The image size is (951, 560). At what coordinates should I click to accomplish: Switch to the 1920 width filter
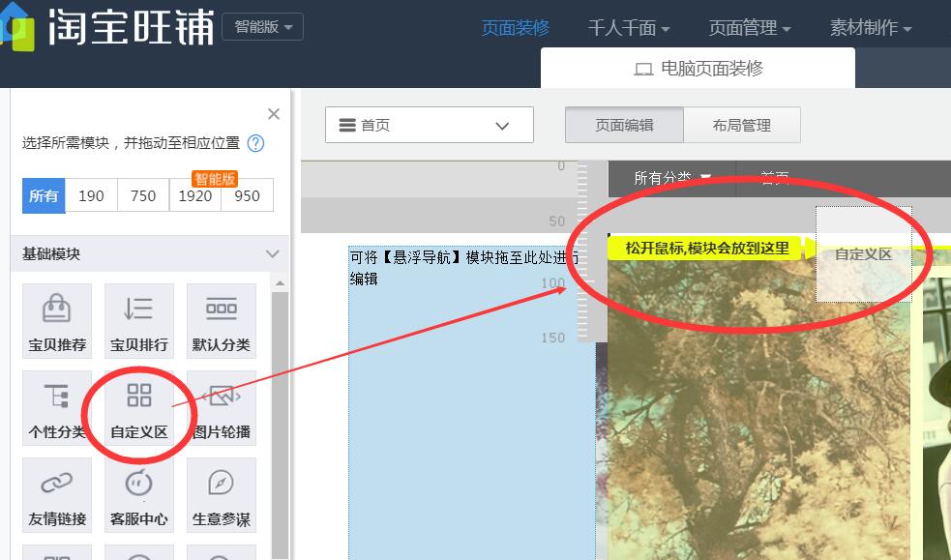pyautogui.click(x=195, y=195)
